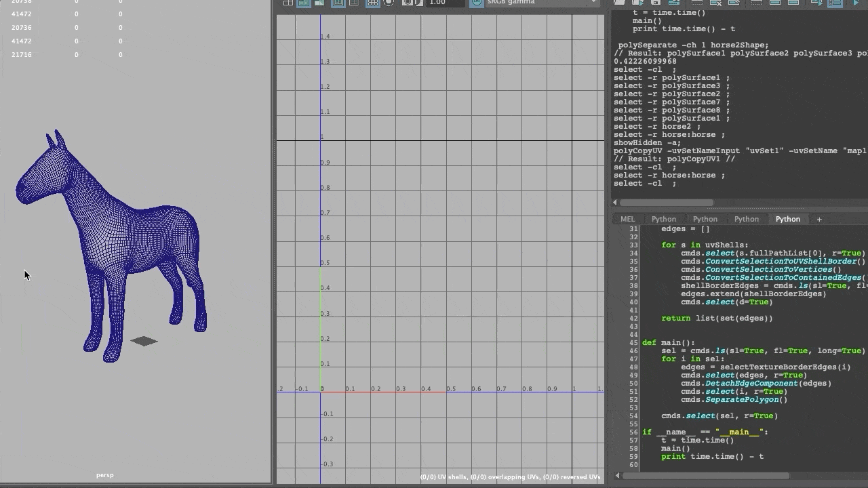
Task: Click code line 'edges = []'
Action: (x=686, y=228)
